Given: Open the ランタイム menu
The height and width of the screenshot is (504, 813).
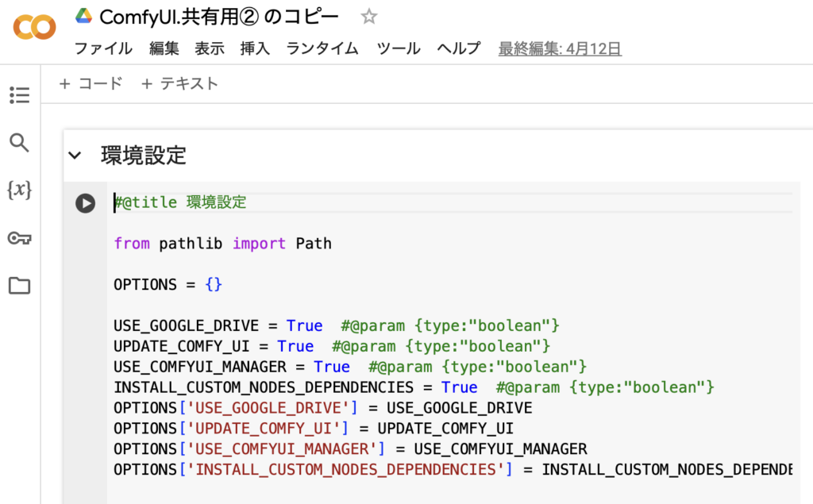Looking at the screenshot, I should (322, 48).
